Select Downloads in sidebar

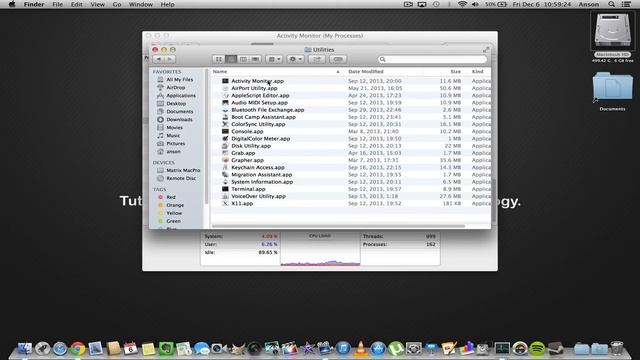coord(179,120)
